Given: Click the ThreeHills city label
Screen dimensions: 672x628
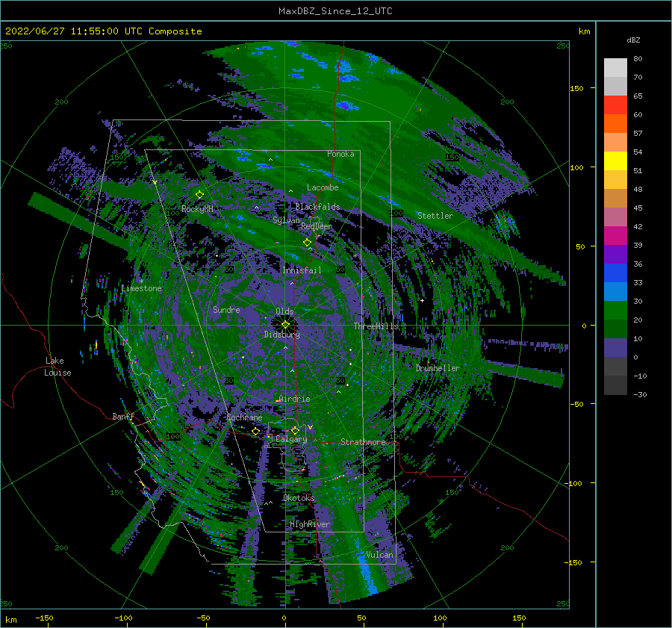Looking at the screenshot, I should coord(376,326).
